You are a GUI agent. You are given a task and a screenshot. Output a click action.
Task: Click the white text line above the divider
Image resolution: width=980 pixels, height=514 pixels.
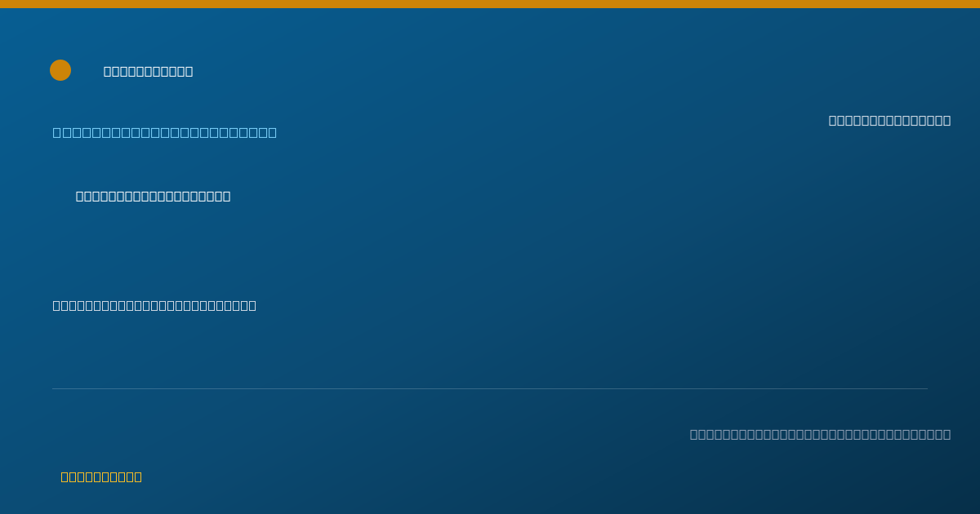154,305
